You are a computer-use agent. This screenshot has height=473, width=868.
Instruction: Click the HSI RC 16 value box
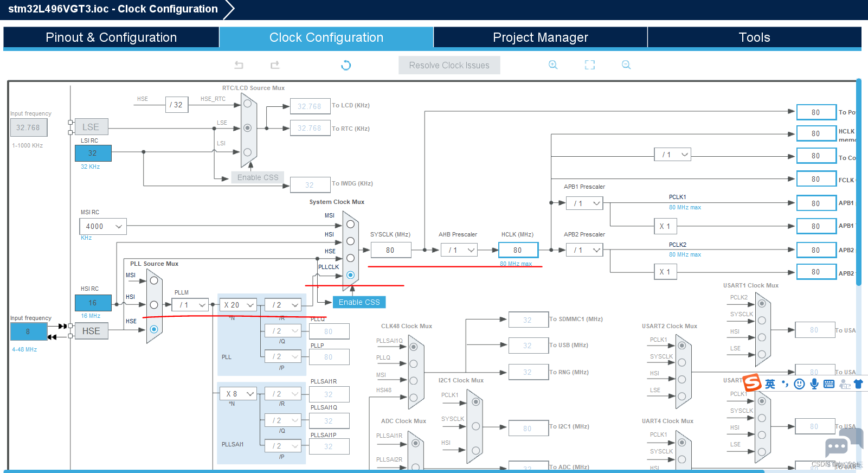(x=93, y=303)
